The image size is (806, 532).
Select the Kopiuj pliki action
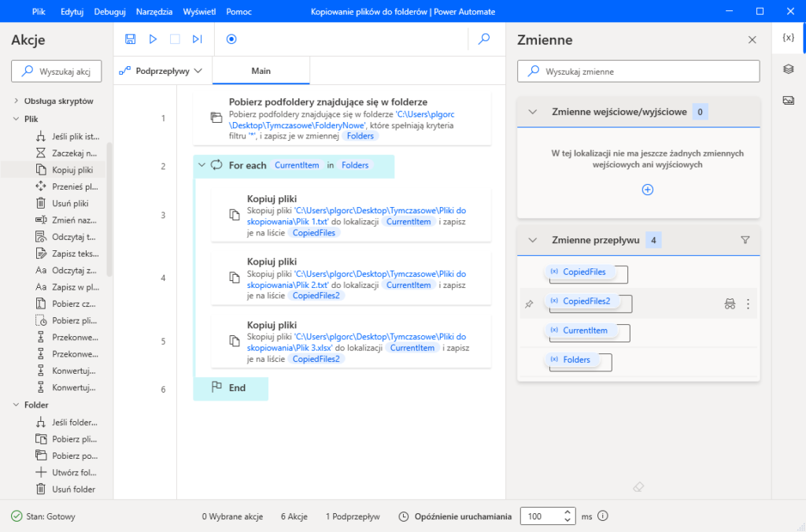pos(72,169)
